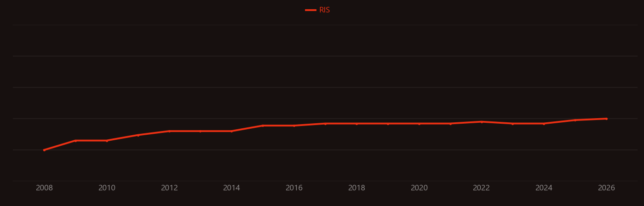Image resolution: width=644 pixels, height=206 pixels.
Task: Click the 2014 x-axis label
Action: (x=231, y=188)
